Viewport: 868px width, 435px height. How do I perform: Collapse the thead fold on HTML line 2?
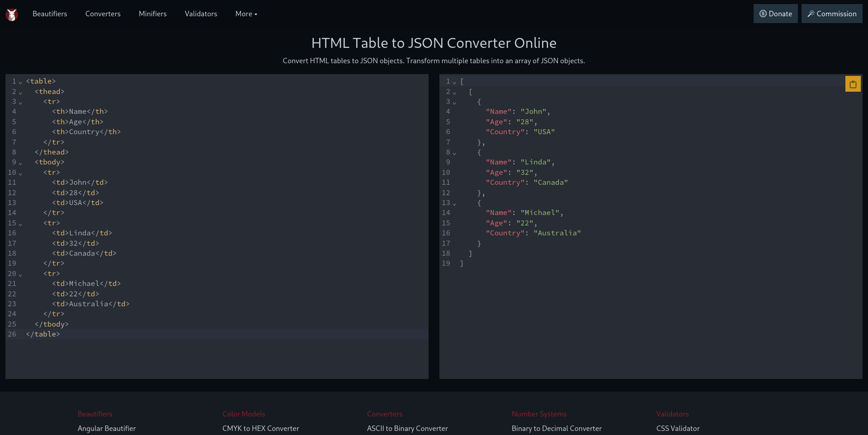[x=20, y=93]
